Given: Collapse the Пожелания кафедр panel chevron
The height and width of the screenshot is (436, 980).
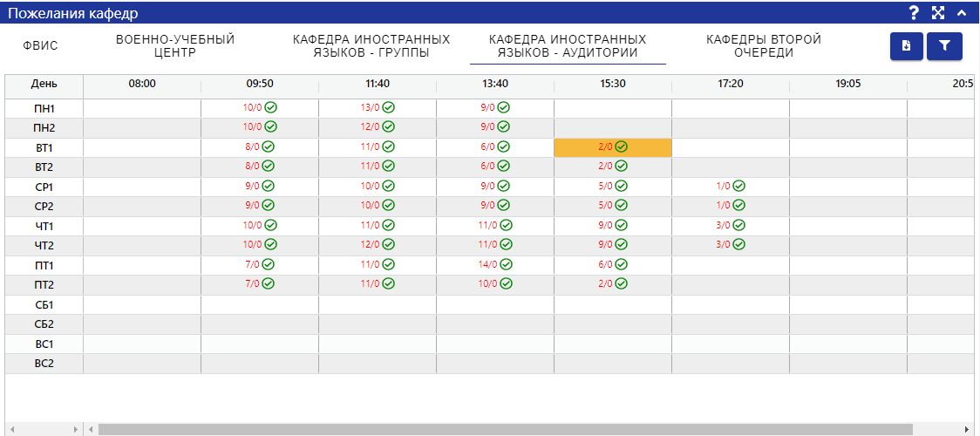Looking at the screenshot, I should 961,12.
